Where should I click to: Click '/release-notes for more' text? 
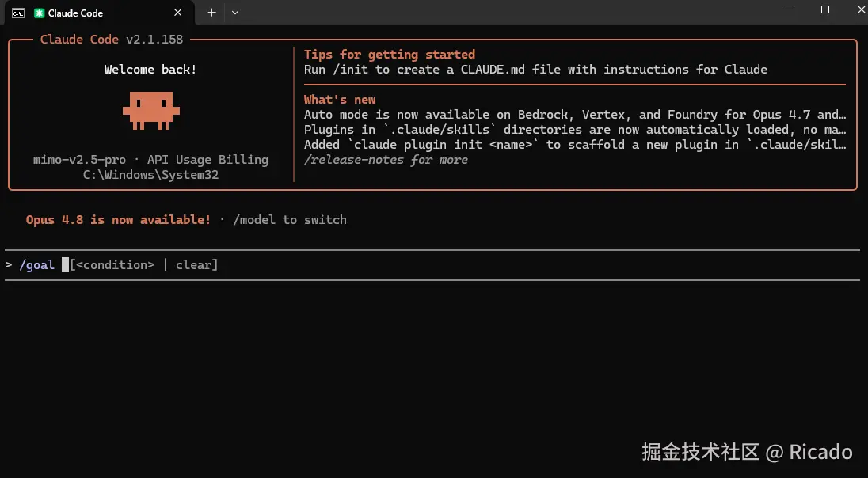click(386, 160)
